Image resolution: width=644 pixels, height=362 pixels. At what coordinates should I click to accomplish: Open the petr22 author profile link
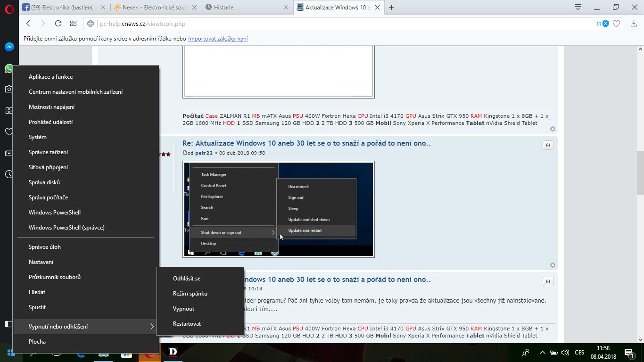tap(204, 153)
